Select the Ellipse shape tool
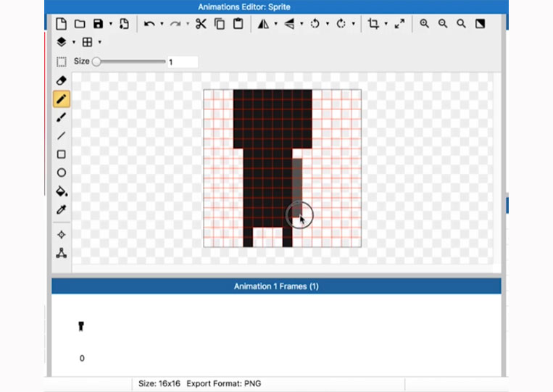 [62, 172]
